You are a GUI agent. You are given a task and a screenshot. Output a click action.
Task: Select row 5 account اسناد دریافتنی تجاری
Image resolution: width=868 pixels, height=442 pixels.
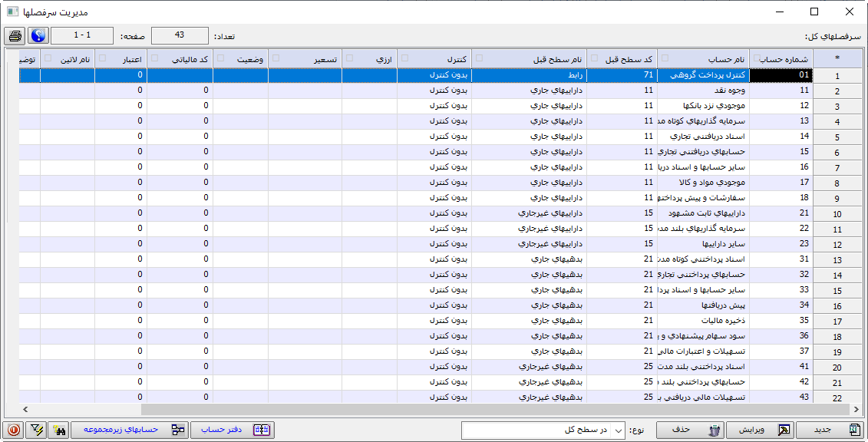(706, 136)
